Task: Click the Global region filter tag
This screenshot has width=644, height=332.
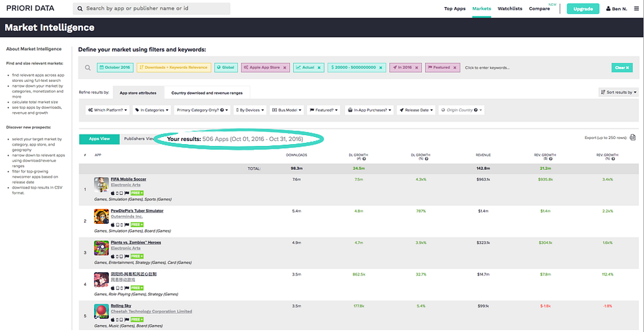Action: [x=226, y=68]
